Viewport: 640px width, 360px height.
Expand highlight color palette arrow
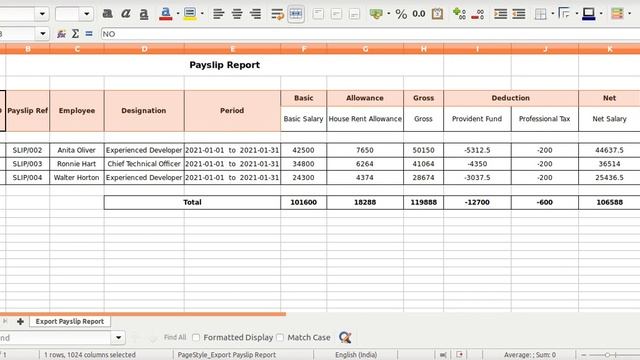click(x=202, y=14)
